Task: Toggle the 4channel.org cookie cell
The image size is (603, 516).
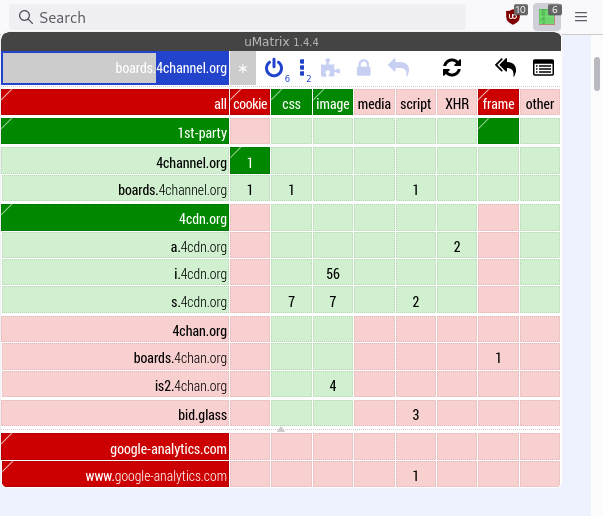Action: point(250,161)
